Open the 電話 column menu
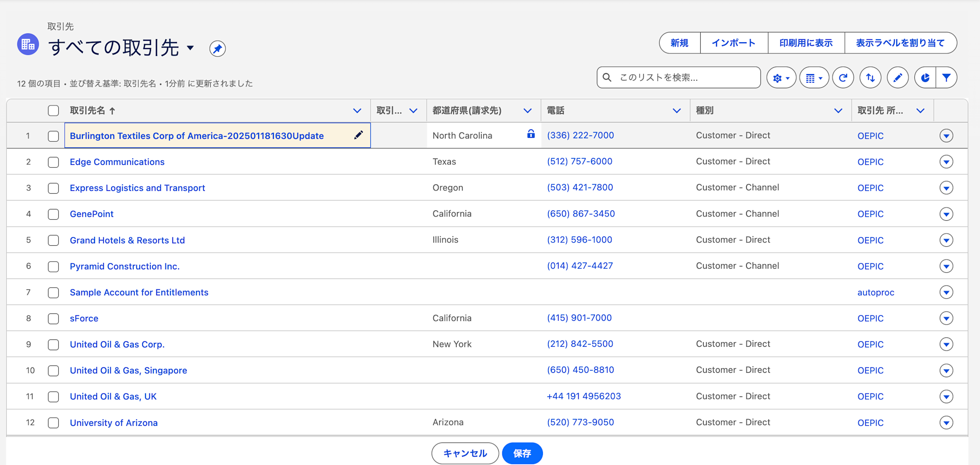Screen dimensions: 980x465 (678, 110)
